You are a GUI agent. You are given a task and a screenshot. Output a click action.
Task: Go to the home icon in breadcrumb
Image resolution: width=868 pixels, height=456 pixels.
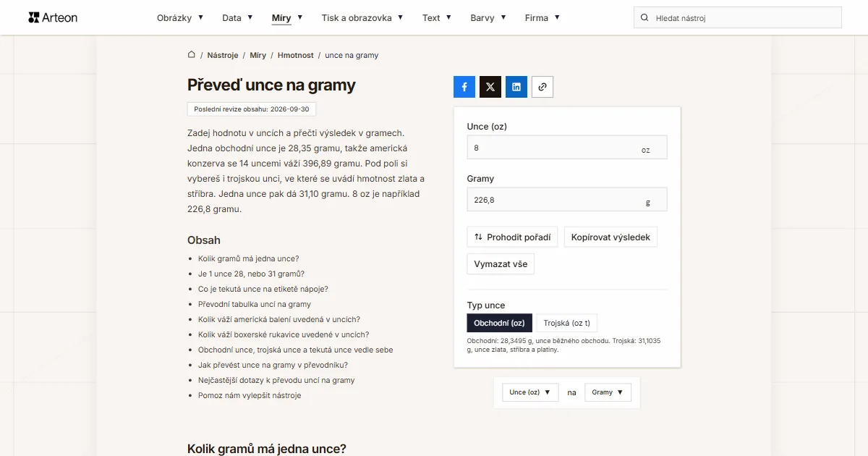pyautogui.click(x=192, y=55)
